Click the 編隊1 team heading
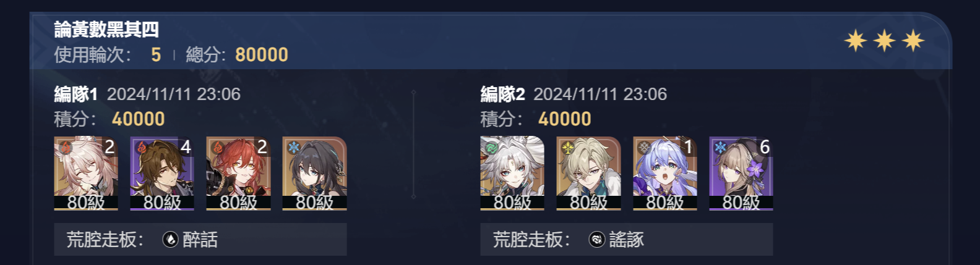The image size is (980, 265). [x=75, y=94]
